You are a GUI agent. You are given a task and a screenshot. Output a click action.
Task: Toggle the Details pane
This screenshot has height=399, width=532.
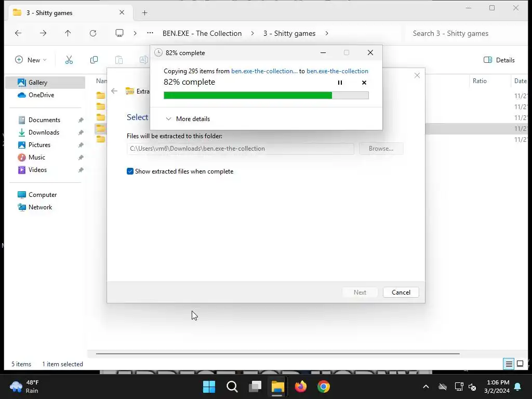499,60
